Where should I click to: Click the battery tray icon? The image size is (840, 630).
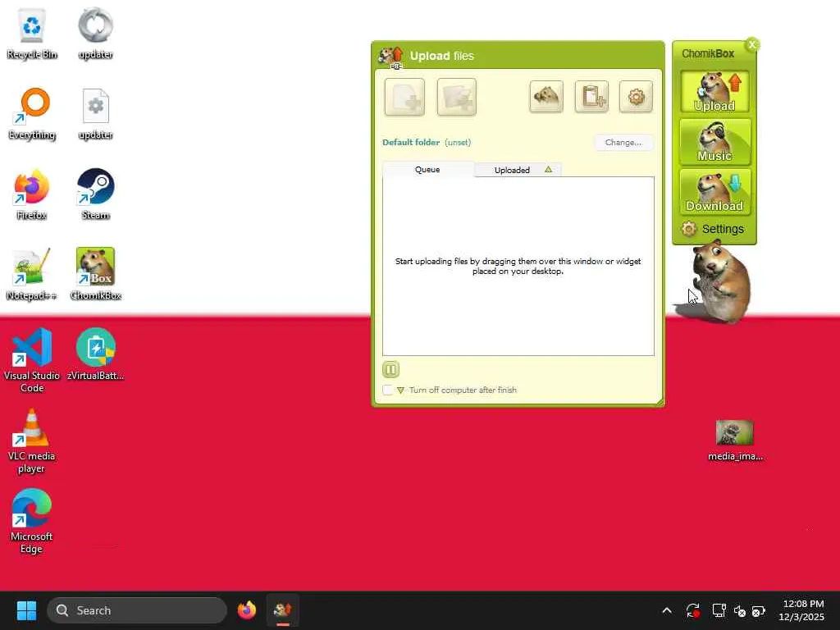[758, 610]
